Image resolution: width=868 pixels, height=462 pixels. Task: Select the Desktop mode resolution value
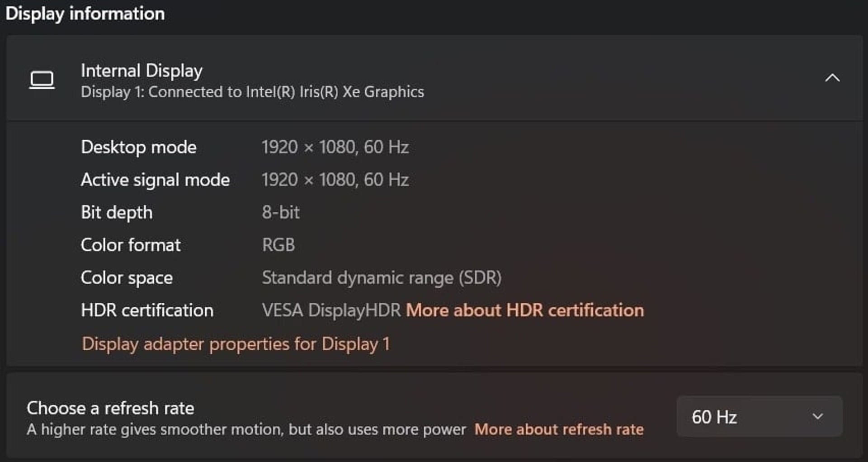(335, 147)
